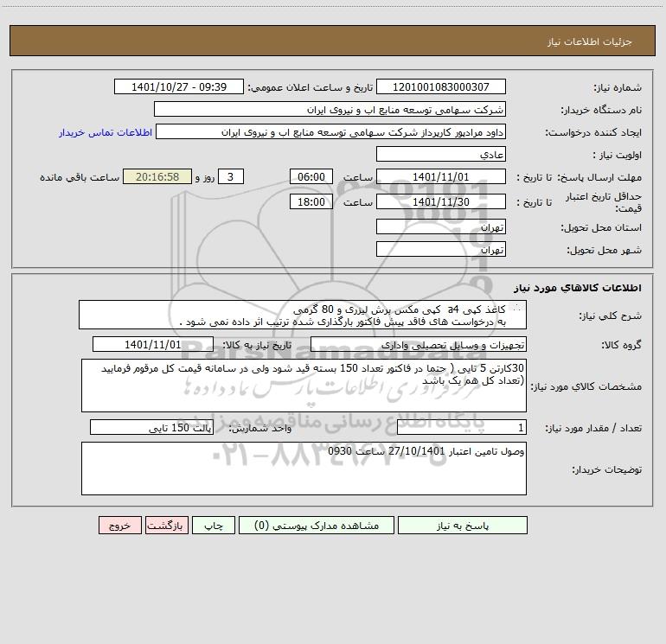Click label 'توضیحات خریدار:'
This screenshot has height=644, width=666.
[x=606, y=469]
